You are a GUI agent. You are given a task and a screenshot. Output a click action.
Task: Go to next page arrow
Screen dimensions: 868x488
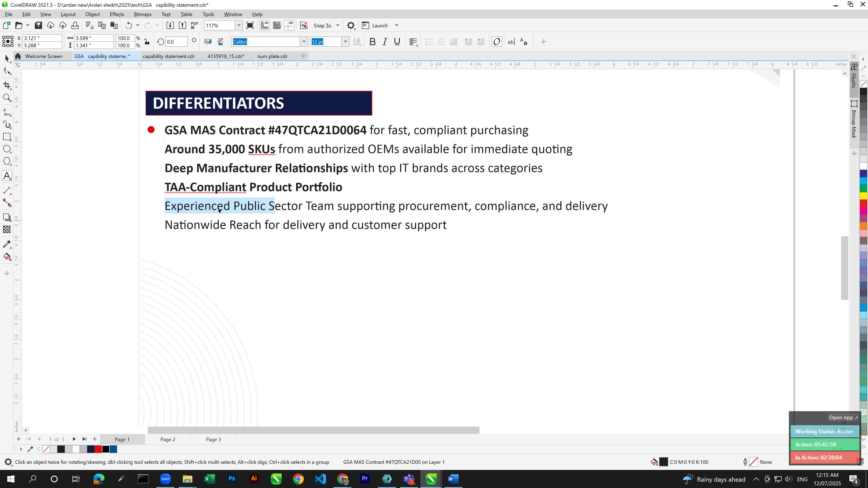pos(74,439)
